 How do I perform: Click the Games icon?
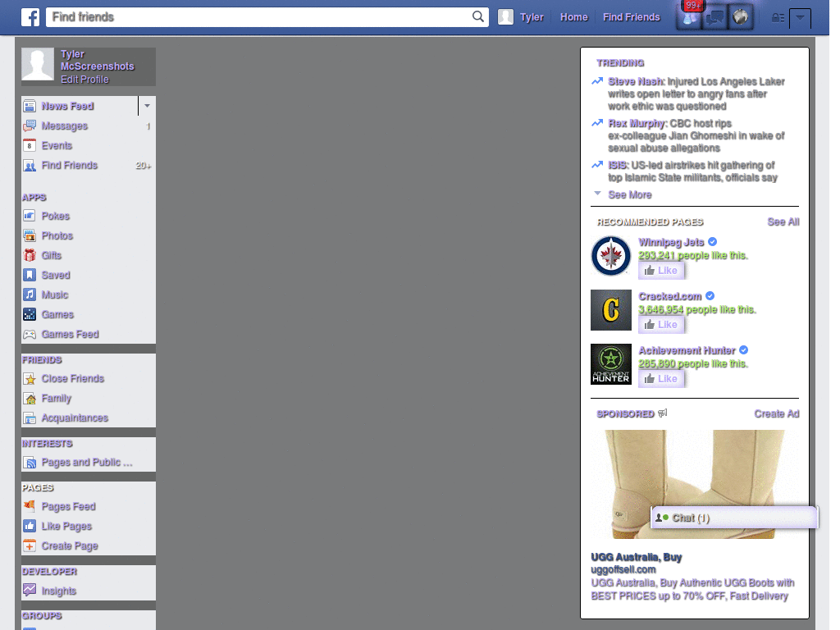point(30,314)
